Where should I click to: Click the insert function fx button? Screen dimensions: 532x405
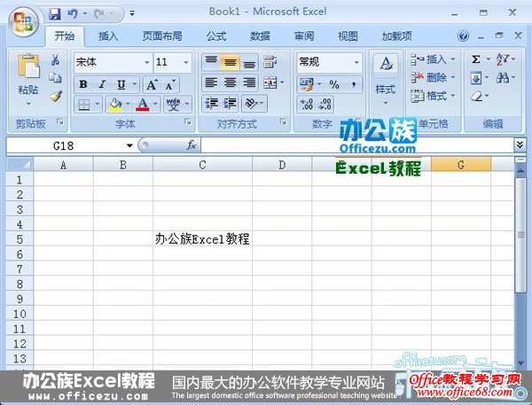[x=191, y=145]
